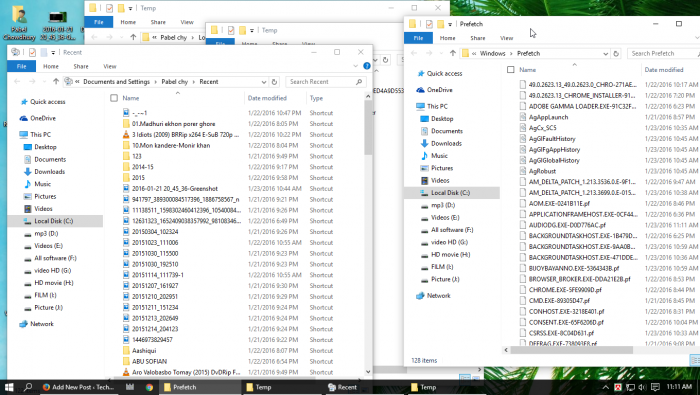
Task: Select Network in Prefetch window sidebar
Action: click(438, 295)
